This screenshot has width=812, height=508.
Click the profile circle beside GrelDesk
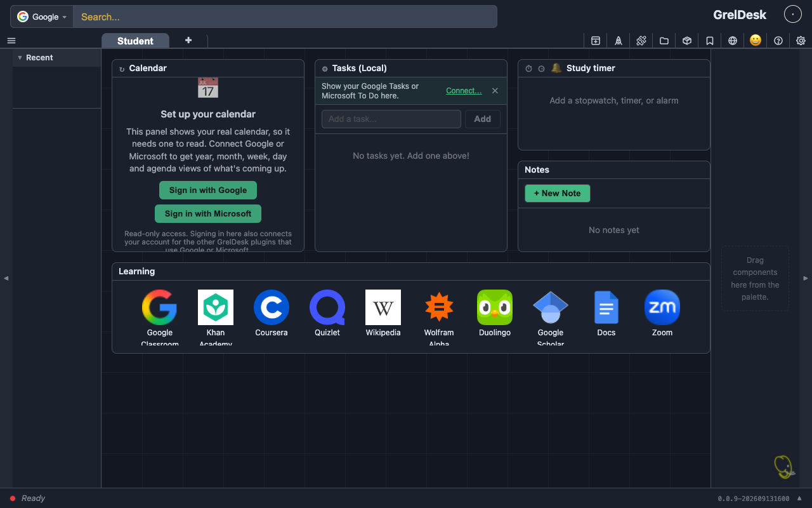pyautogui.click(x=793, y=14)
